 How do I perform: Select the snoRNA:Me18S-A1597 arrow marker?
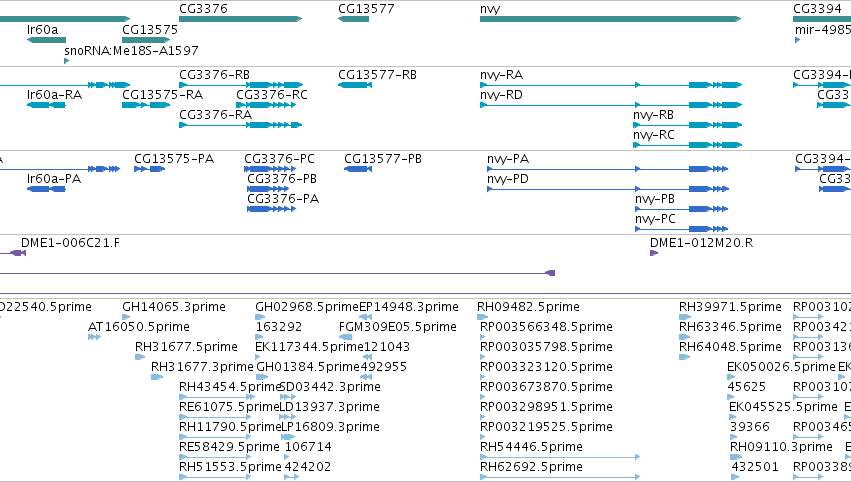point(66,61)
